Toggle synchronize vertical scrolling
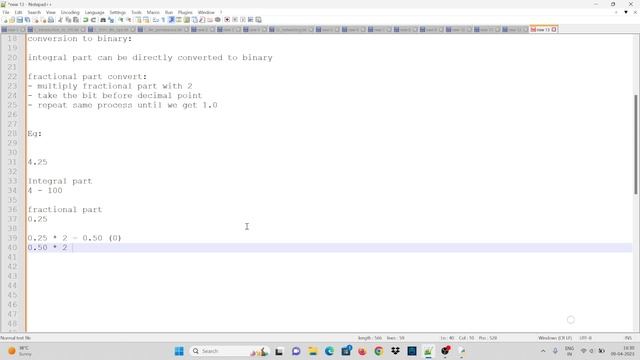Viewport: 640px width, 360px height. pos(138,20)
